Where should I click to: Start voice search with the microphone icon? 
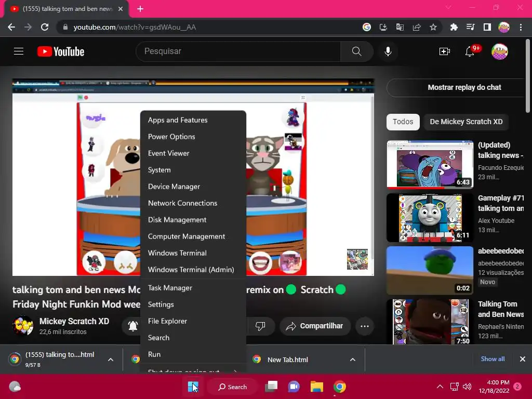point(388,51)
